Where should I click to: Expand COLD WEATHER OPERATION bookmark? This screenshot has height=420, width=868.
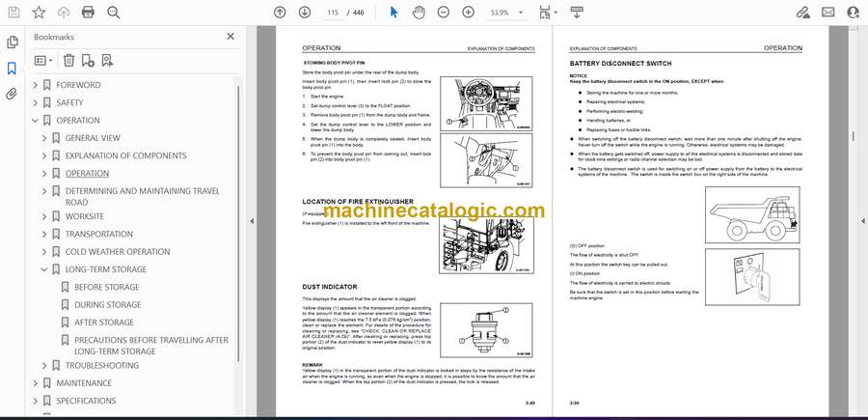point(44,252)
